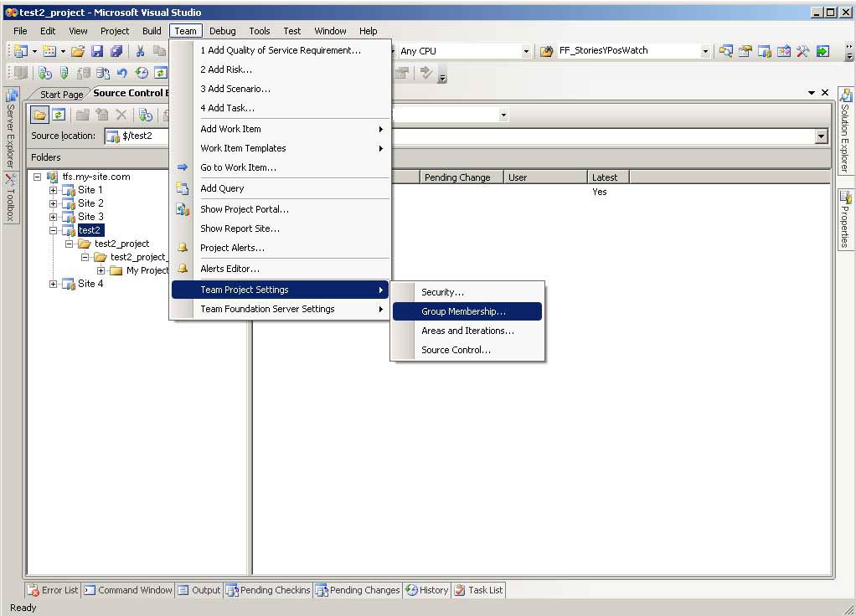This screenshot has width=856, height=616.
Task: Click Refresh icon in second toolbar row
Action: 161,73
